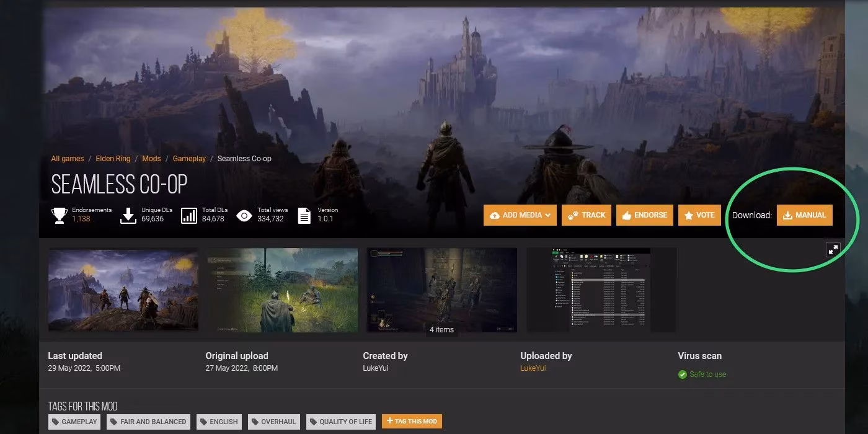Viewport: 868px width, 434px height.
Task: Click the Seamless Co-op breadcrumb text
Action: click(x=244, y=159)
